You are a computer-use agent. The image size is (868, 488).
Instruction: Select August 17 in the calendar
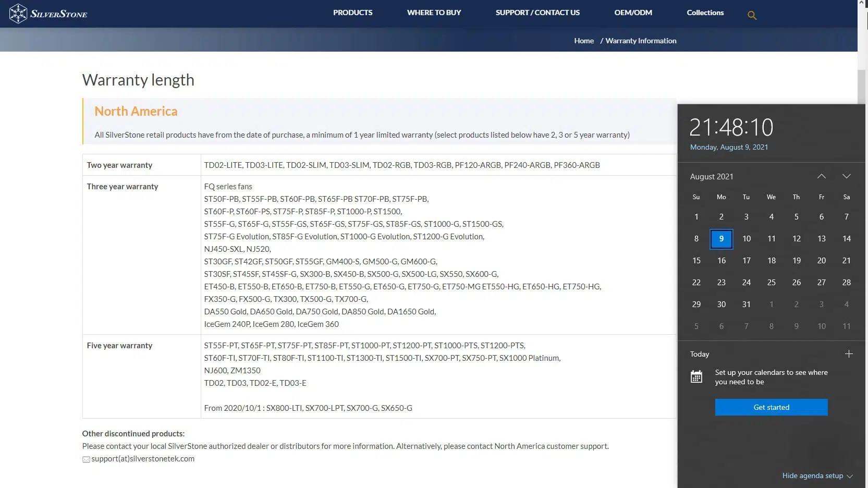pyautogui.click(x=747, y=261)
